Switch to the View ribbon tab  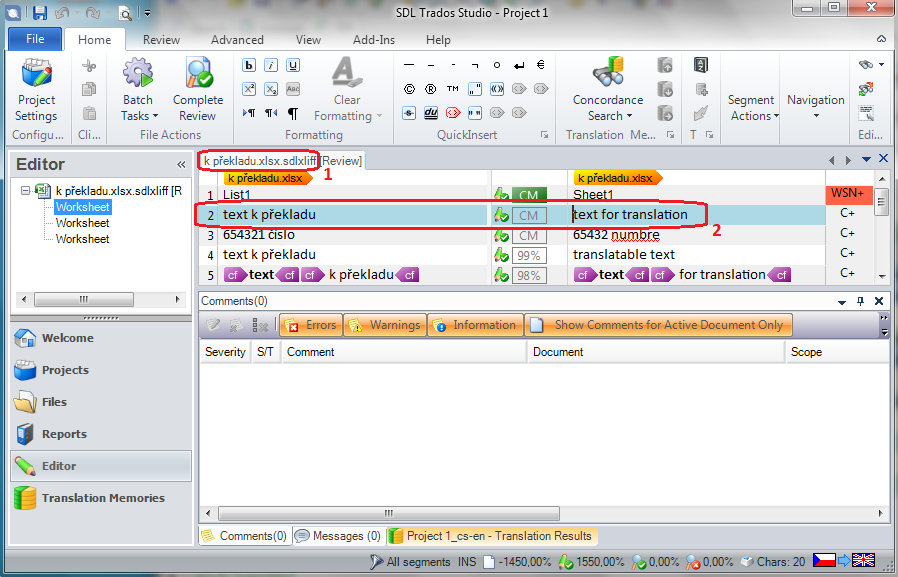coord(308,40)
